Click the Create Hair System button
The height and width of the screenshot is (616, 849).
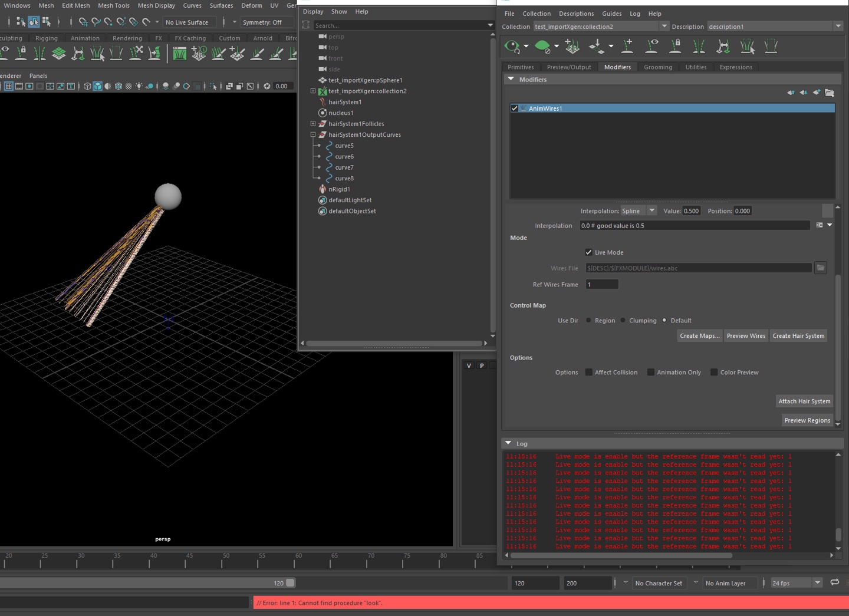pyautogui.click(x=798, y=335)
